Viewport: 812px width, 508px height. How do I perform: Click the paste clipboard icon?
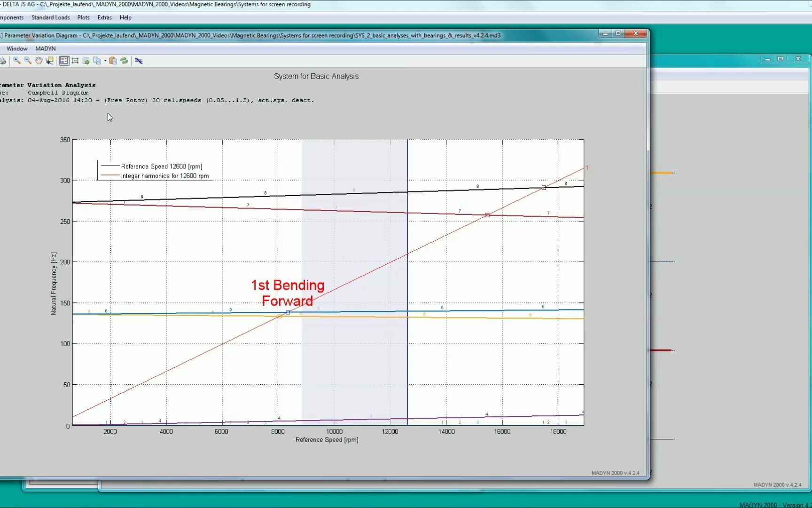(113, 61)
